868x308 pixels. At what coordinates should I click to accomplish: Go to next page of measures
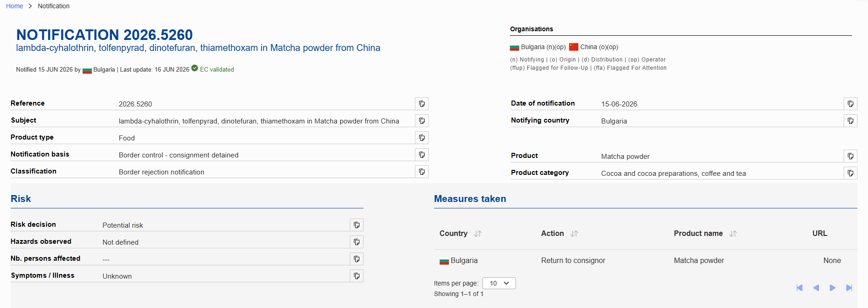833,288
